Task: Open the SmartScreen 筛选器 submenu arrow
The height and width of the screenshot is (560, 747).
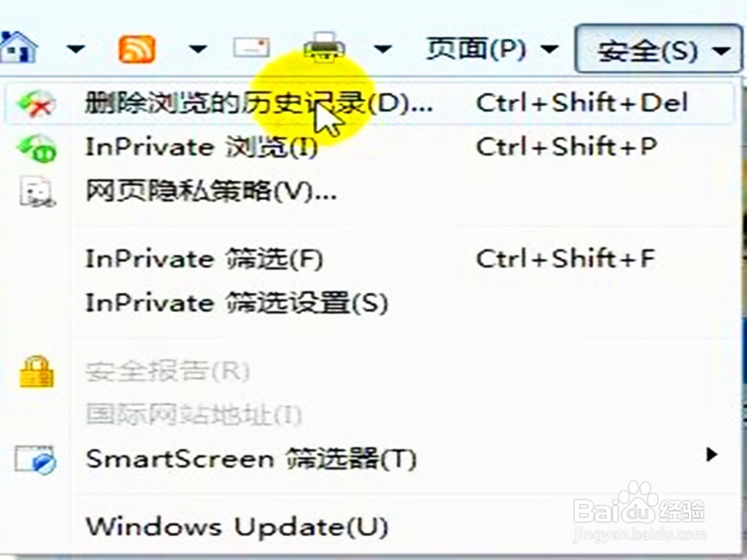Action: [x=711, y=455]
